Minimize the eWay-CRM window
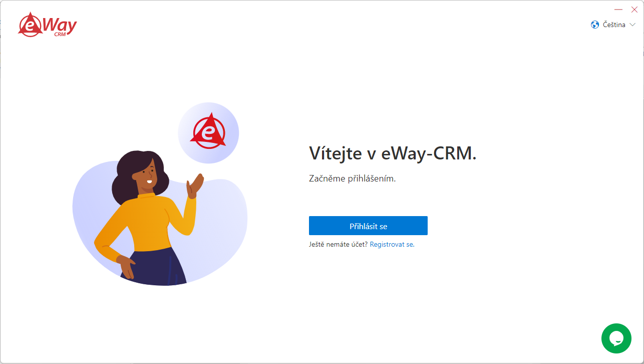This screenshot has width=644, height=364. (x=618, y=10)
